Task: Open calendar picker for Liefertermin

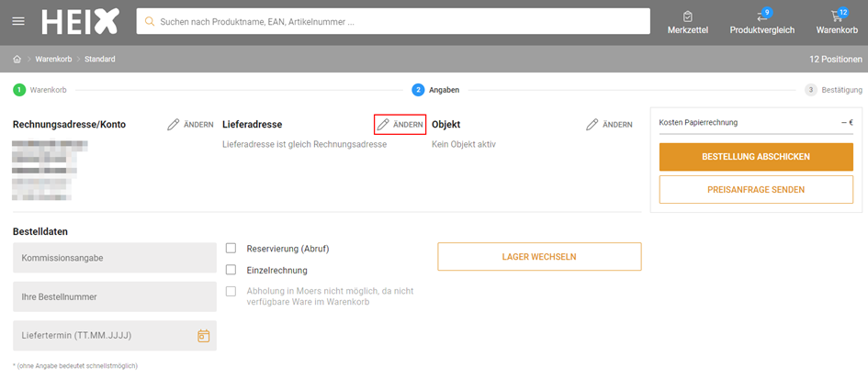Action: (x=204, y=336)
